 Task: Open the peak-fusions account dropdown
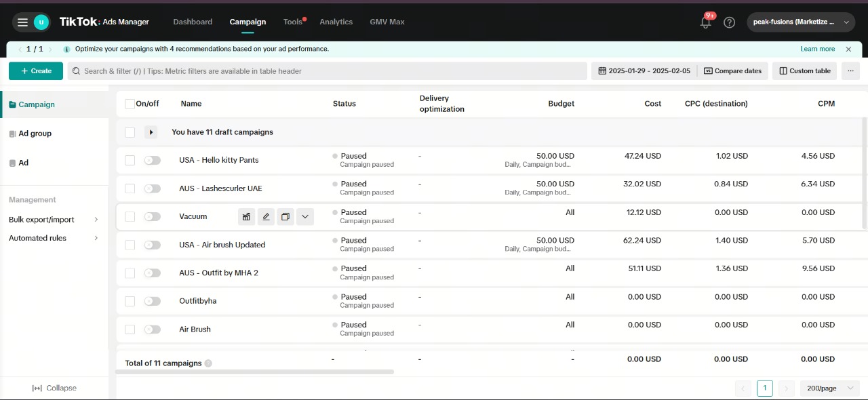coord(800,22)
